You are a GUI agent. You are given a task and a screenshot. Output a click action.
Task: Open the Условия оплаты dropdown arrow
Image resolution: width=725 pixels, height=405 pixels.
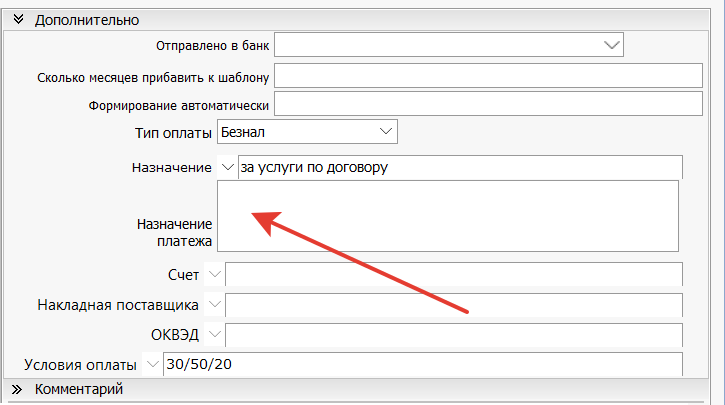(x=153, y=364)
